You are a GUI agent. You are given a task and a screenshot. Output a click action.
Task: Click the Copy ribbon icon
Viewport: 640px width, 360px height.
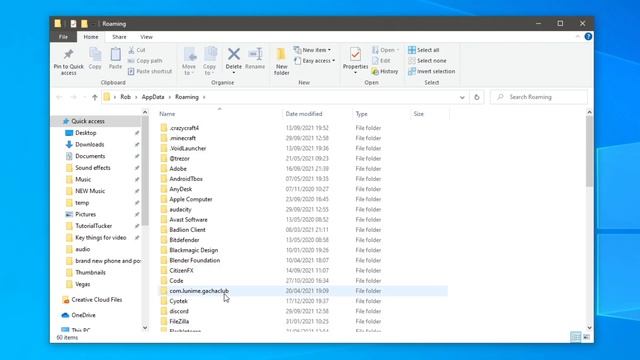pos(95,54)
